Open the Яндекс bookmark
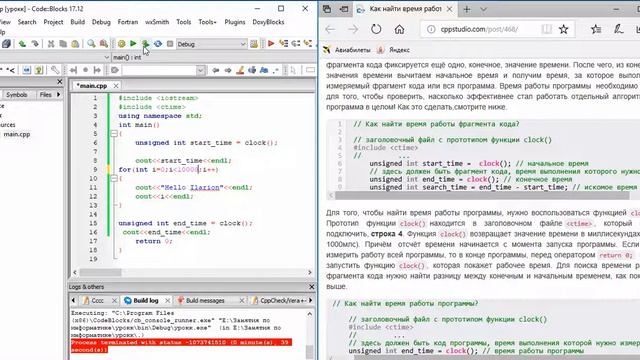Viewport: 640px width, 360px height. point(393,50)
